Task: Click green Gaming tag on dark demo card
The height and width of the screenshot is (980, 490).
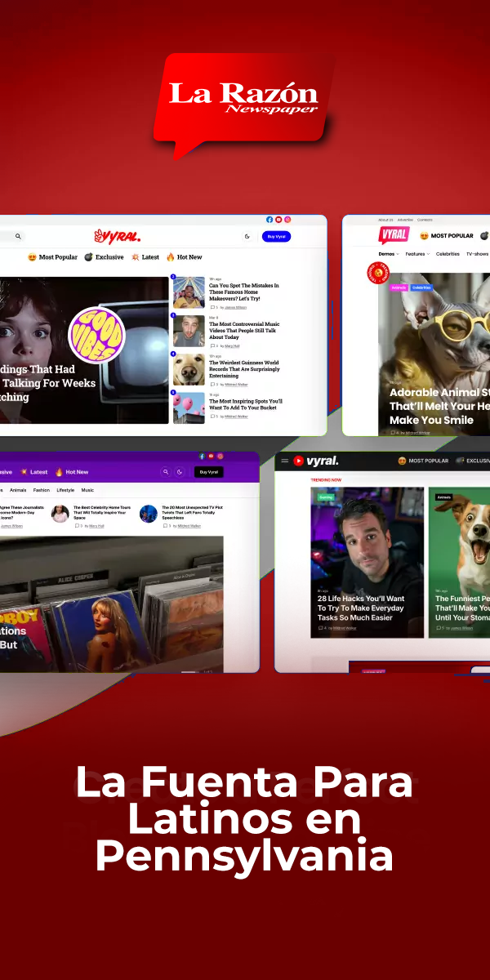Action: [x=325, y=497]
